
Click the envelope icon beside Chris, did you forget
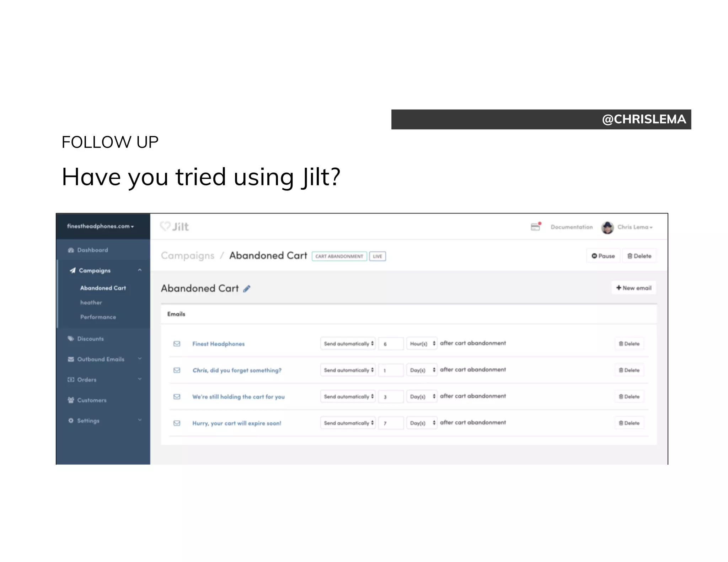click(x=177, y=370)
